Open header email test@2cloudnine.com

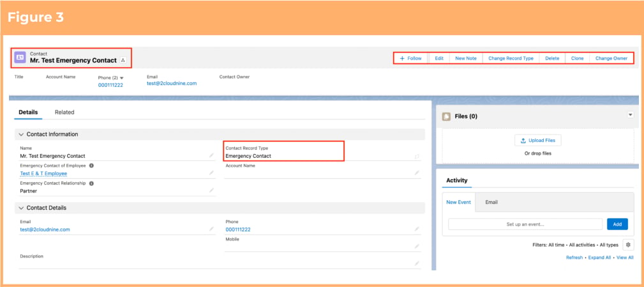[x=172, y=83]
